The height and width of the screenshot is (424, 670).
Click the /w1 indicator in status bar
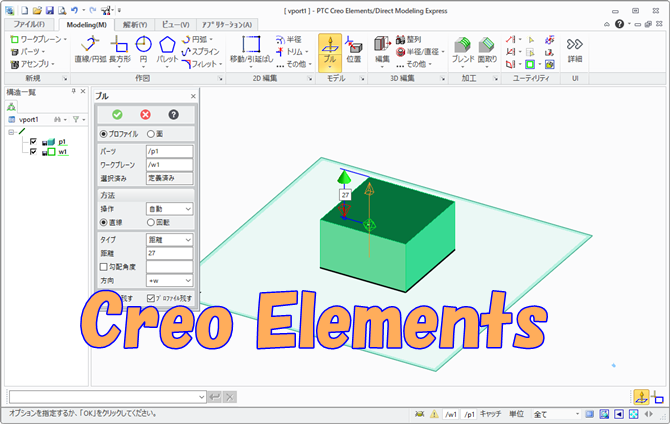click(451, 414)
